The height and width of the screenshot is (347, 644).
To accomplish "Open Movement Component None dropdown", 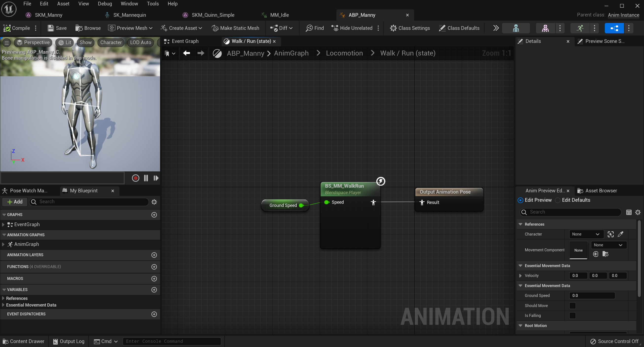I will click(608, 245).
